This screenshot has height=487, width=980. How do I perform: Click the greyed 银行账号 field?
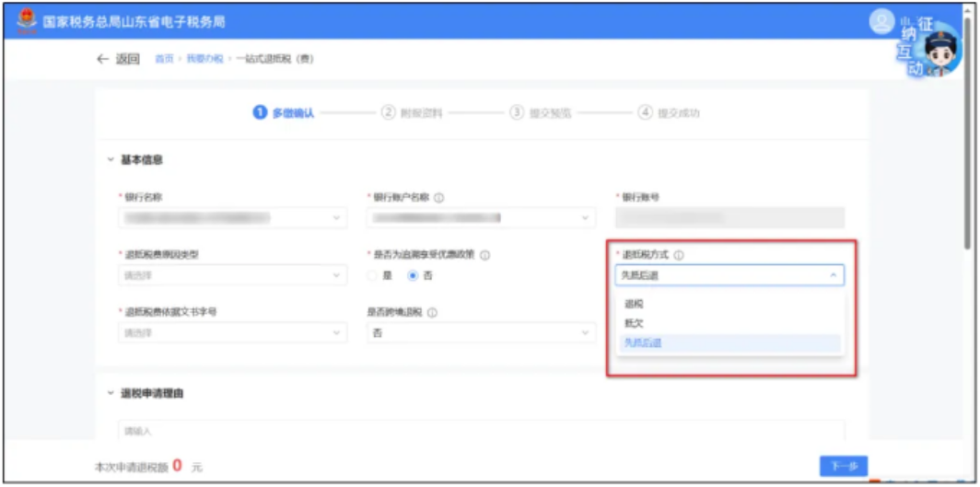729,217
